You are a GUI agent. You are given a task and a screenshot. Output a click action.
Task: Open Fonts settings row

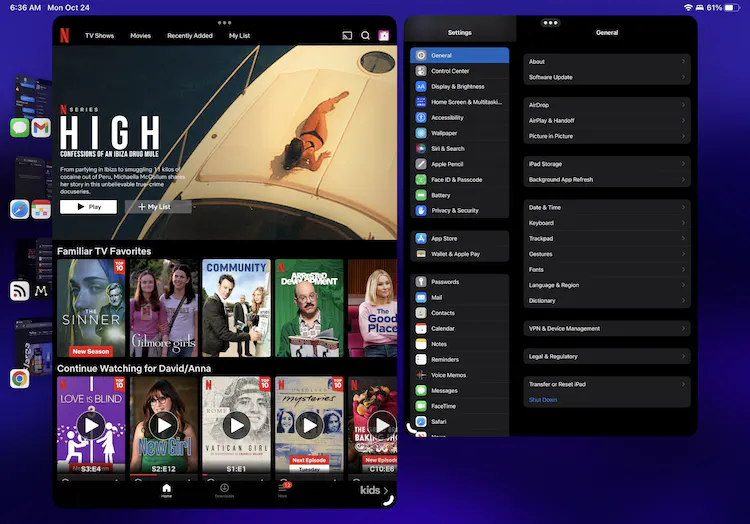[x=607, y=269]
